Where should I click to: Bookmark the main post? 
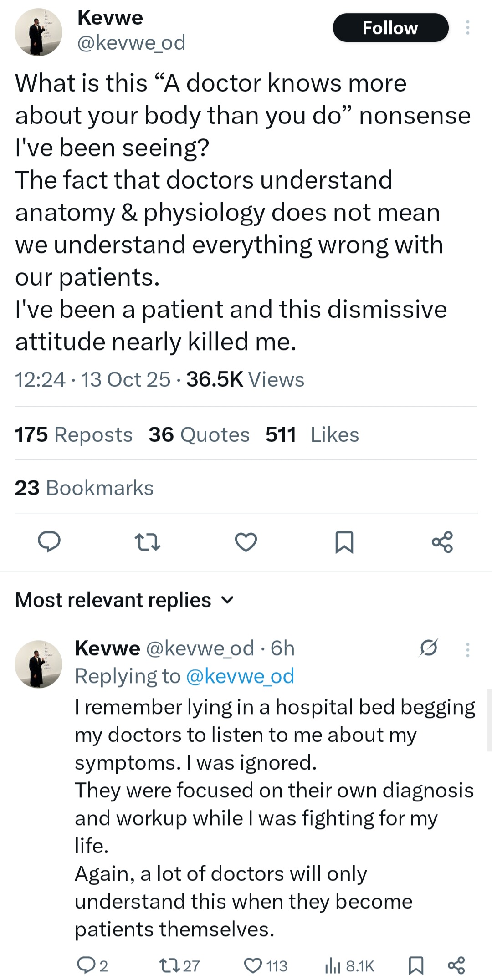tap(344, 542)
